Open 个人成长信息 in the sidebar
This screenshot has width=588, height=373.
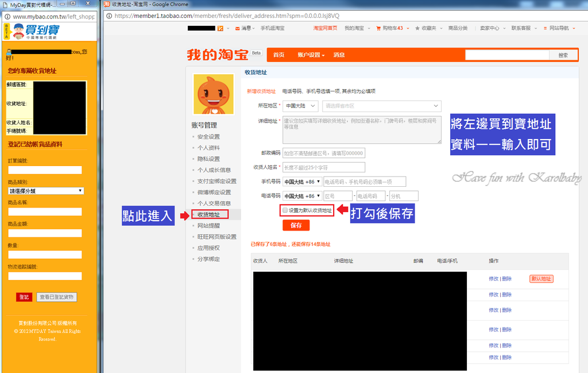tap(214, 170)
